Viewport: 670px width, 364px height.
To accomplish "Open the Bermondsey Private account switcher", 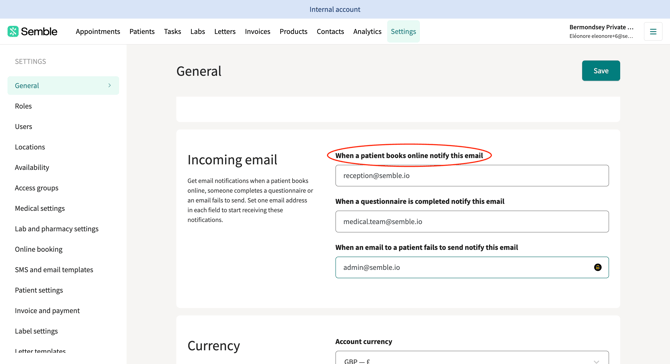I will click(x=601, y=31).
